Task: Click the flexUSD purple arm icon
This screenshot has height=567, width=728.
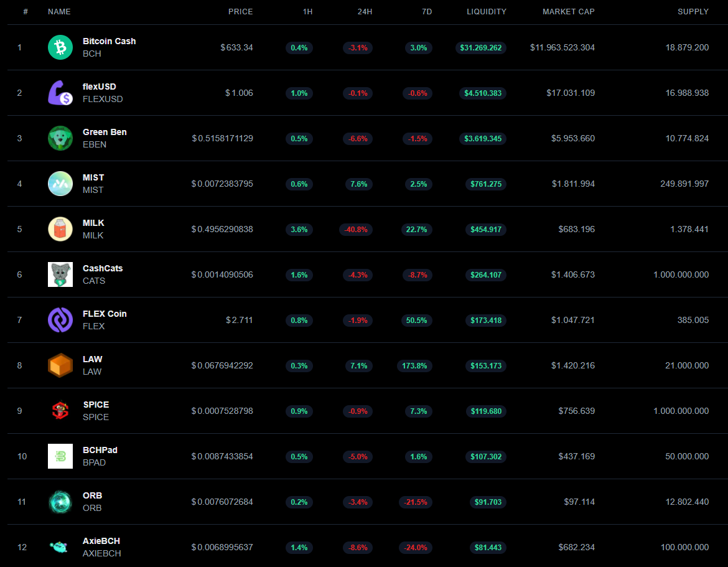Action: [x=60, y=93]
